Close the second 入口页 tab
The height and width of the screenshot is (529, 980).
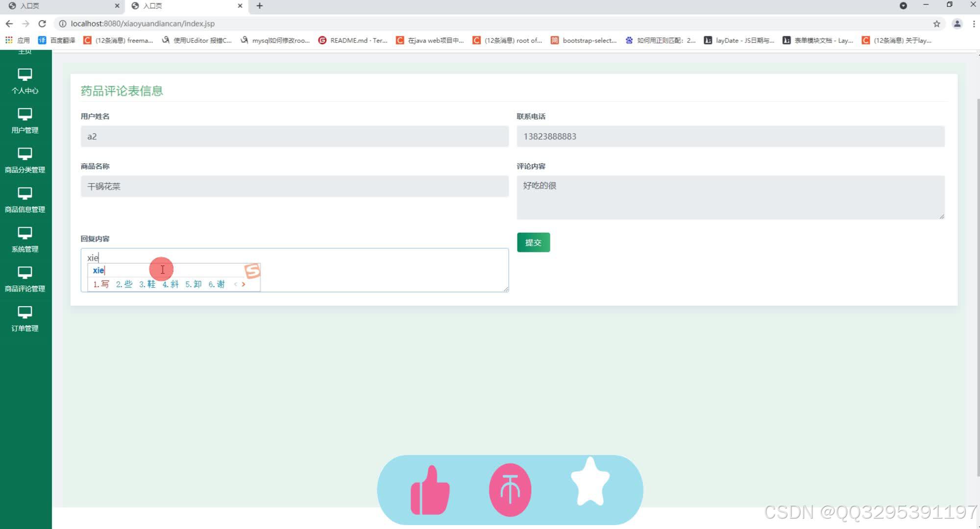coord(240,6)
